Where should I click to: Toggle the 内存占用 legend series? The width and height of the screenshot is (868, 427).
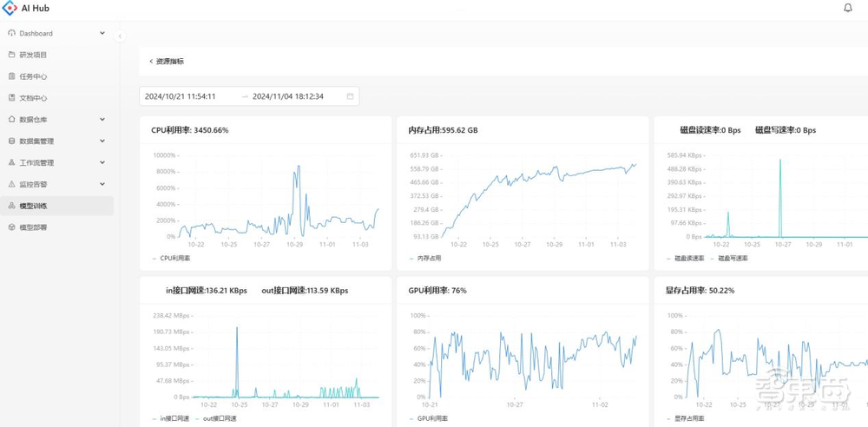click(x=425, y=259)
